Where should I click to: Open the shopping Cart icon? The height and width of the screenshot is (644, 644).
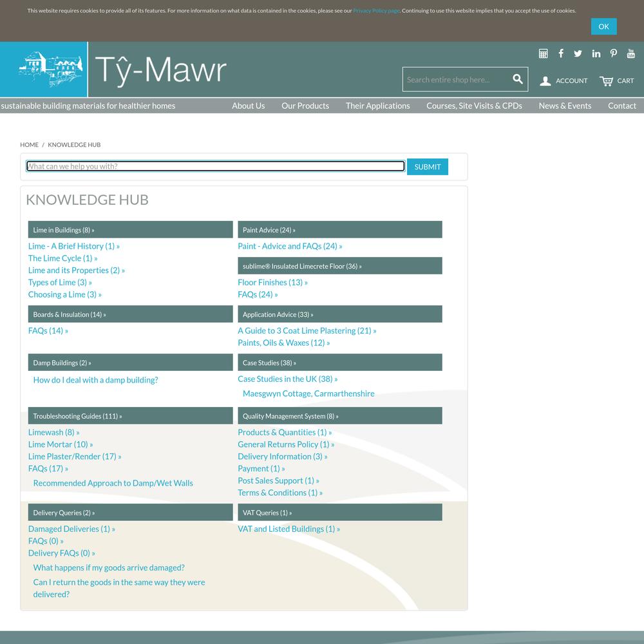click(x=606, y=81)
